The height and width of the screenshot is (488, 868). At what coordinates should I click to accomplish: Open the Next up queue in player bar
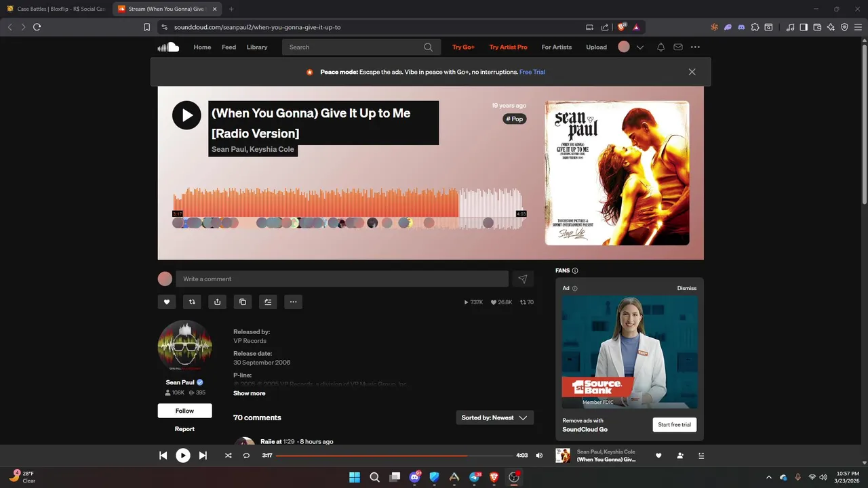(x=701, y=455)
